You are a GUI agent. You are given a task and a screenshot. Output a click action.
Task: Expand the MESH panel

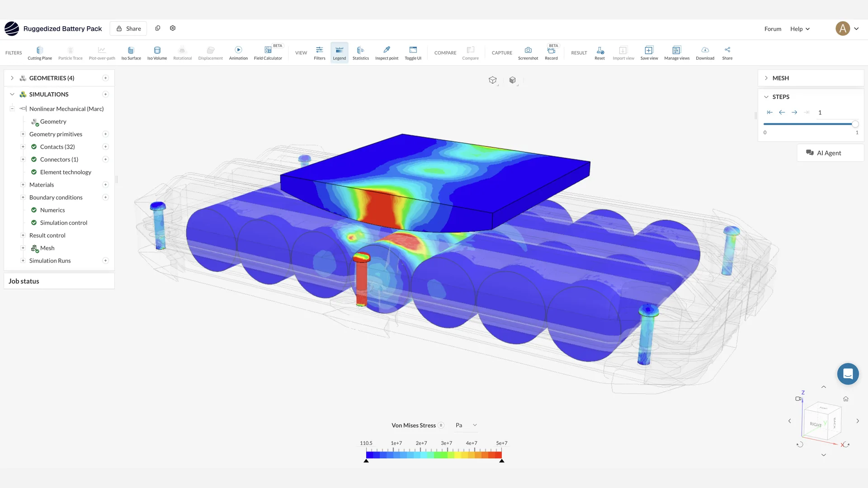766,78
